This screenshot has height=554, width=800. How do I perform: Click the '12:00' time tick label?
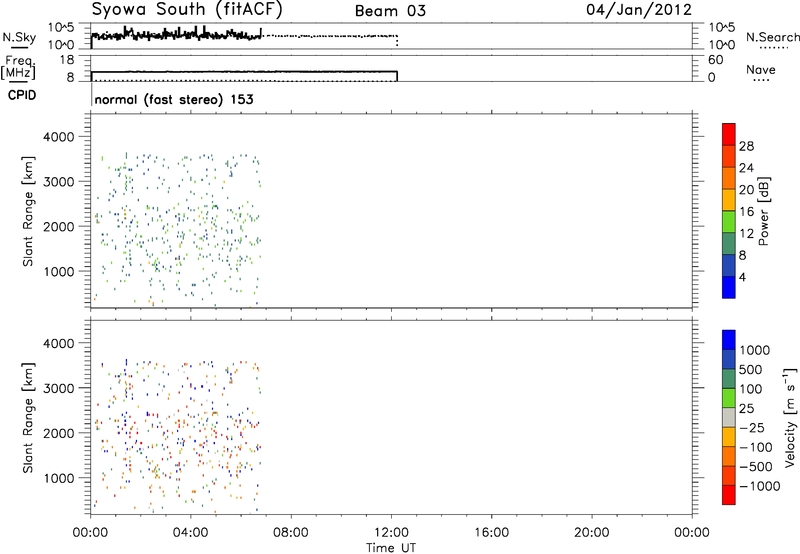pyautogui.click(x=391, y=533)
